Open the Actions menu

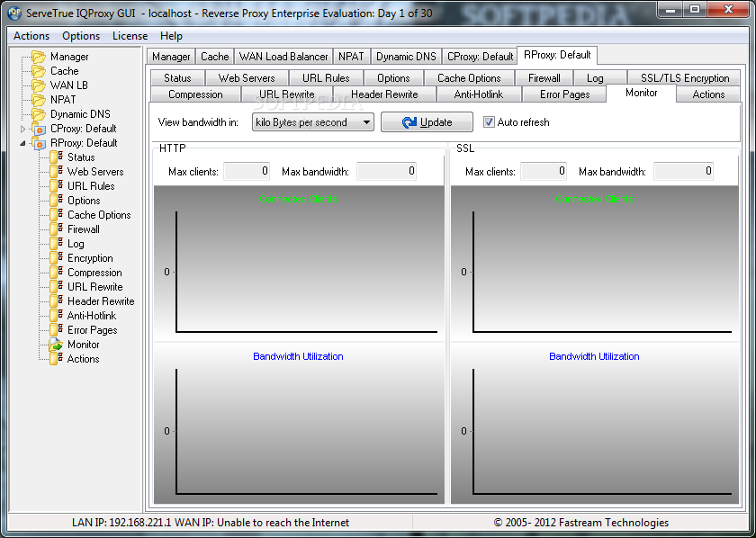[31, 36]
